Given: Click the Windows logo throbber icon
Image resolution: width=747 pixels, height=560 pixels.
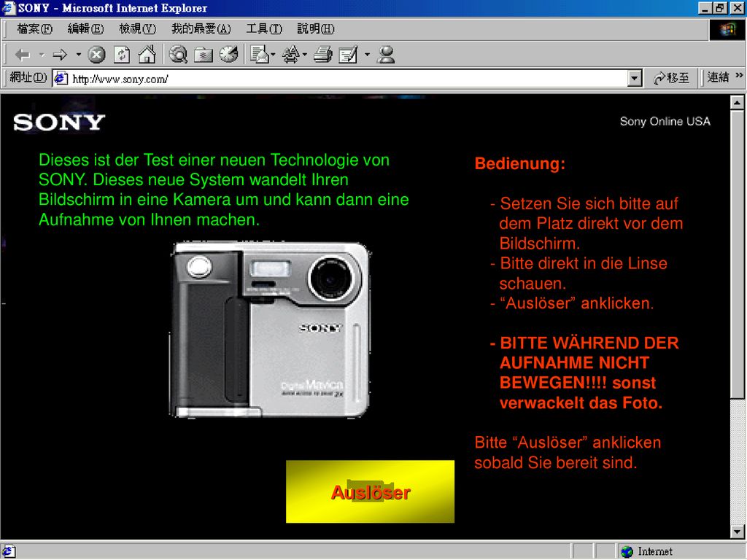Looking at the screenshot, I should coord(727,30).
